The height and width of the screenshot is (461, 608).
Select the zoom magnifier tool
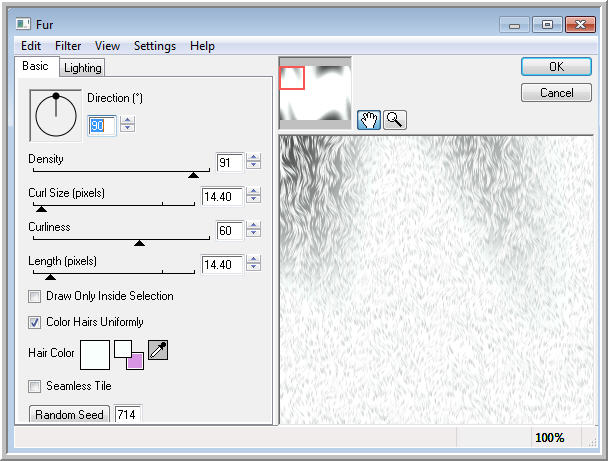[395, 119]
